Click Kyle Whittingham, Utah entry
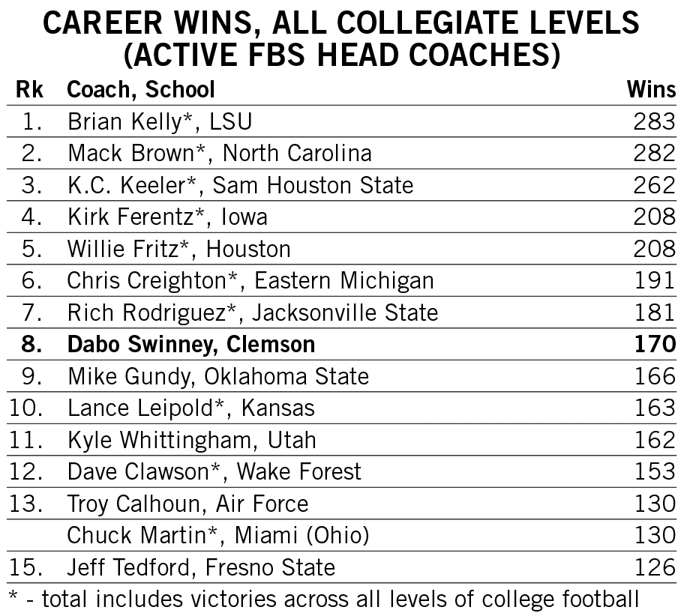This screenshot has height=616, width=690. [x=341, y=440]
